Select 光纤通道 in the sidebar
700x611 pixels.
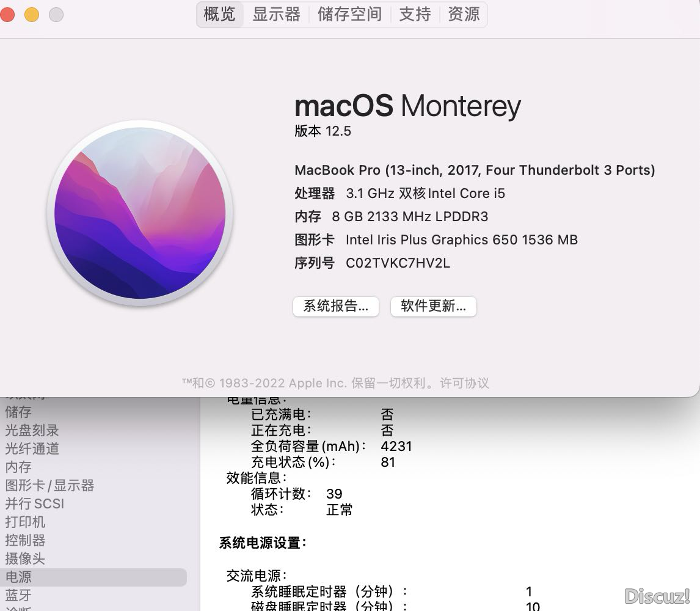[32, 448]
